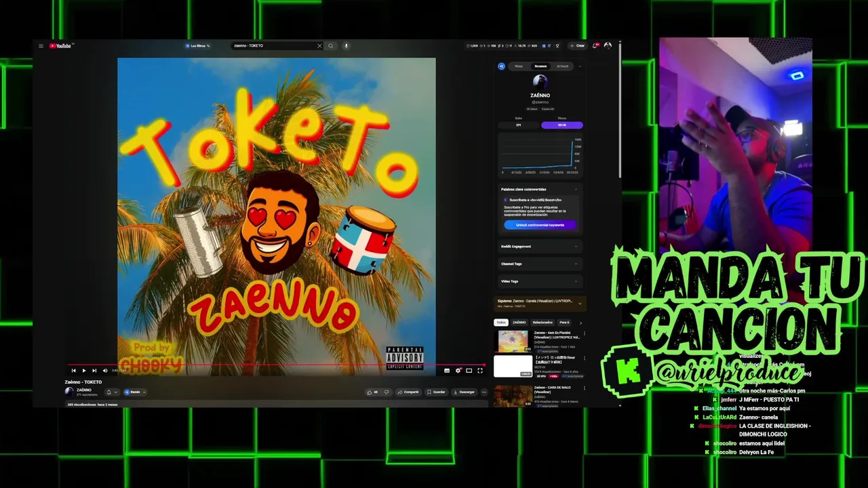Switch to the AI Coach tab
The image size is (868, 488).
[562, 66]
